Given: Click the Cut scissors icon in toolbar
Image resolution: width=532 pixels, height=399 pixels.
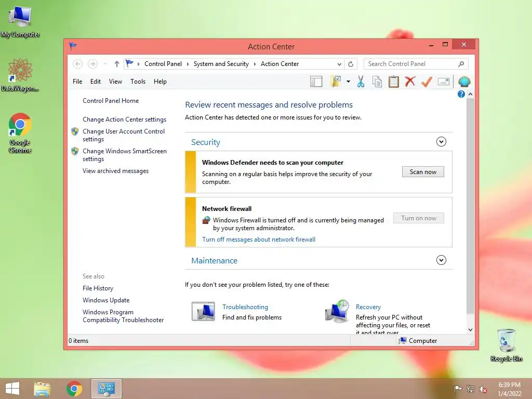Looking at the screenshot, I should pos(361,82).
